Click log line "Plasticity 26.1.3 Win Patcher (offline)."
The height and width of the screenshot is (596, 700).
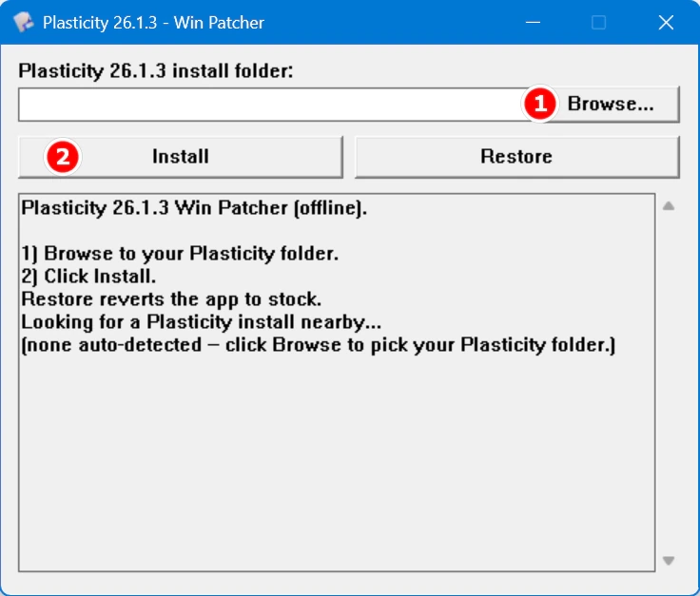tap(194, 208)
